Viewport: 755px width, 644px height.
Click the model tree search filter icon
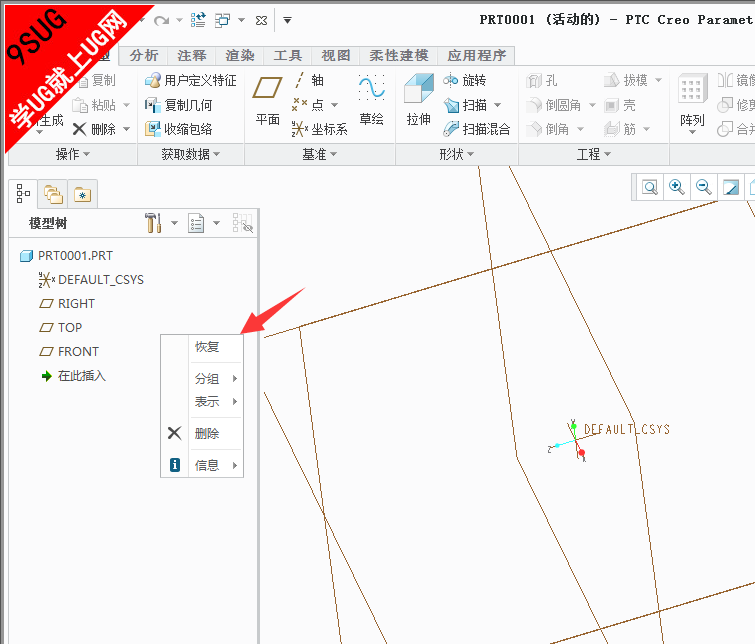pyautogui.click(x=242, y=223)
